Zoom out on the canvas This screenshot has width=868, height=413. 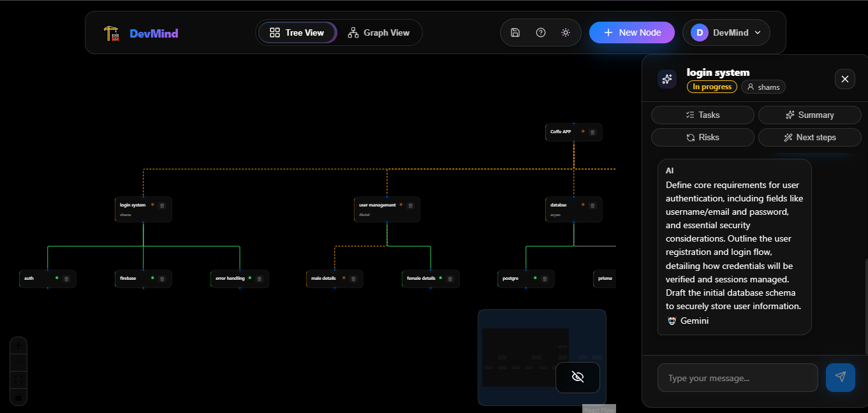click(18, 362)
